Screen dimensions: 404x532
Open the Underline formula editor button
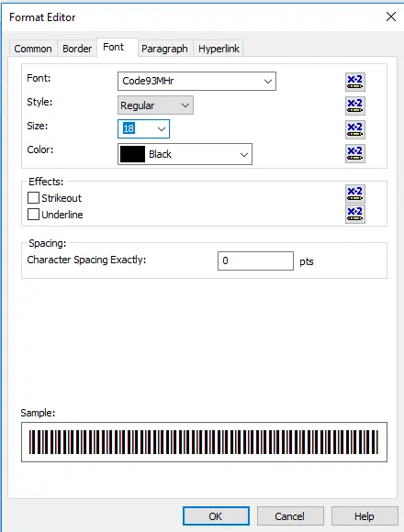click(355, 214)
